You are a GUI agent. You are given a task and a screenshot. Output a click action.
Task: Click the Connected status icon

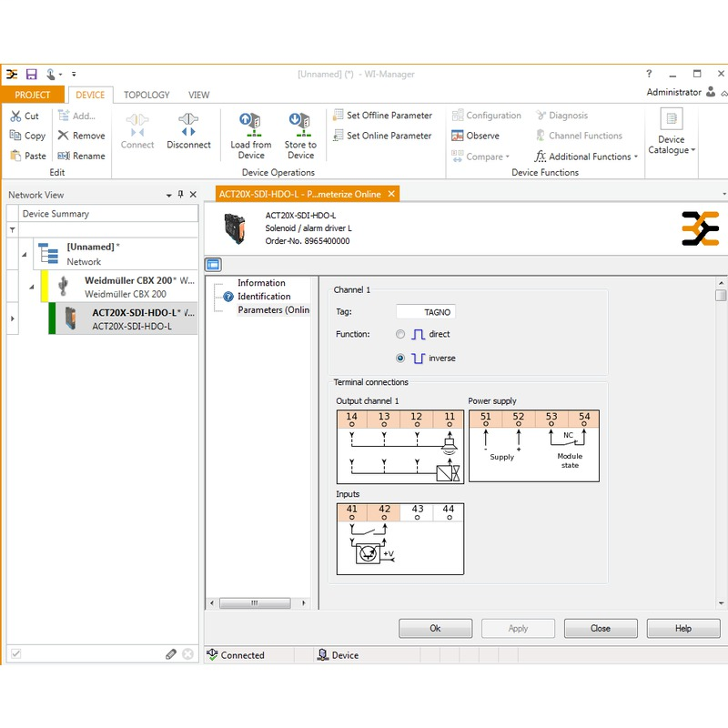(212, 654)
